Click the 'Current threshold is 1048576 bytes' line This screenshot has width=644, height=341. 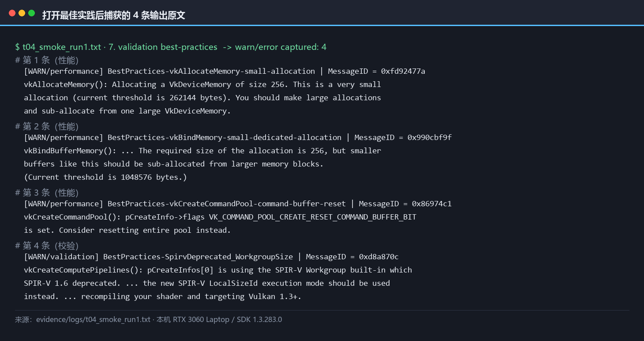coord(105,177)
